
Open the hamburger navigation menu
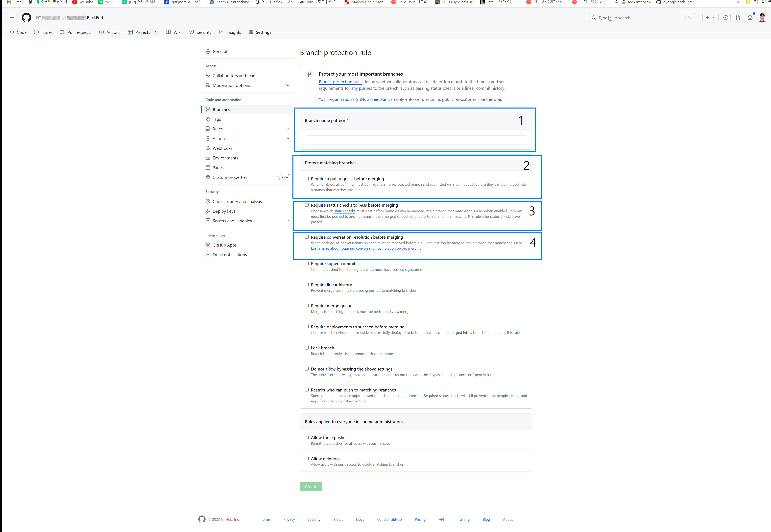pyautogui.click(x=12, y=18)
